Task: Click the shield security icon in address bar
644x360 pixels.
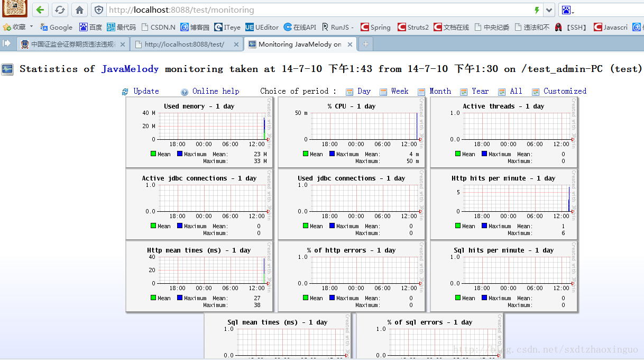Action: pos(99,10)
